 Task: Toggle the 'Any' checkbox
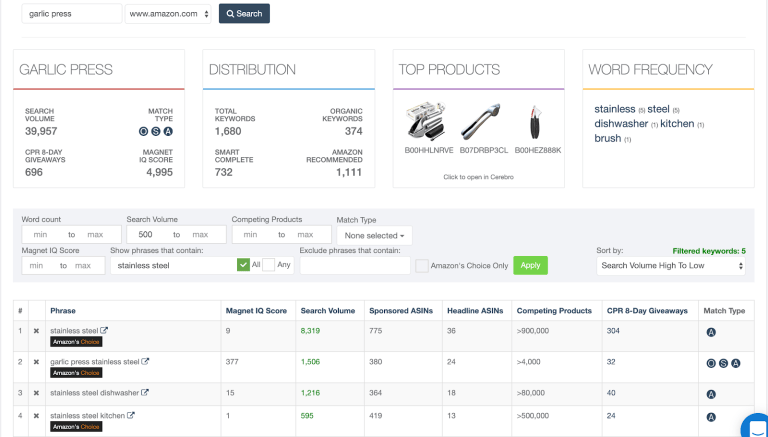[x=268, y=265]
